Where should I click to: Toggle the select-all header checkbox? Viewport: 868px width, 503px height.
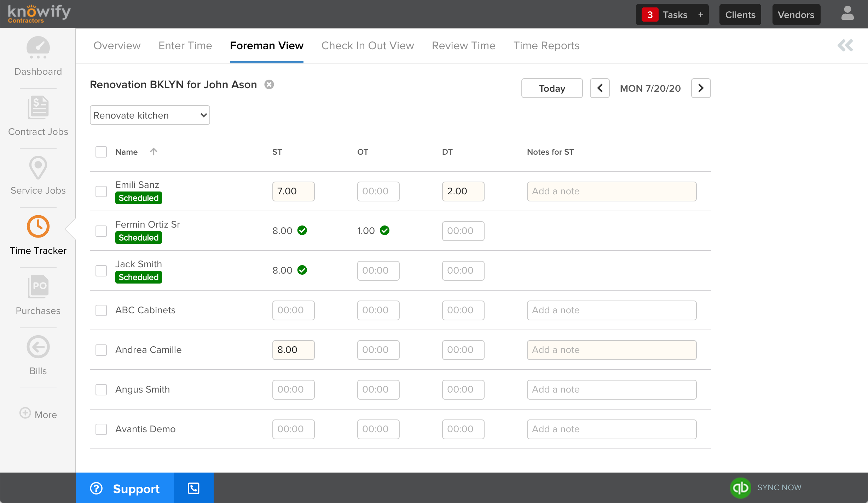pos(101,152)
